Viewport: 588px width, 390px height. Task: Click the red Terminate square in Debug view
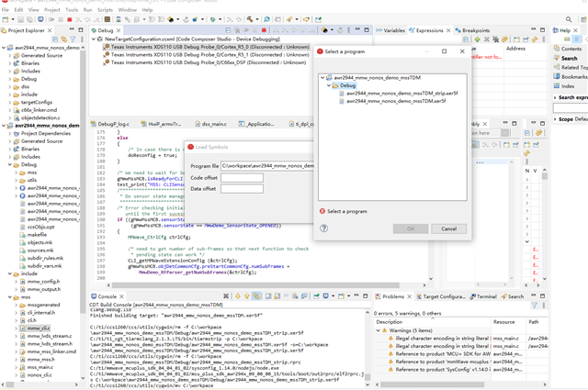[264, 30]
